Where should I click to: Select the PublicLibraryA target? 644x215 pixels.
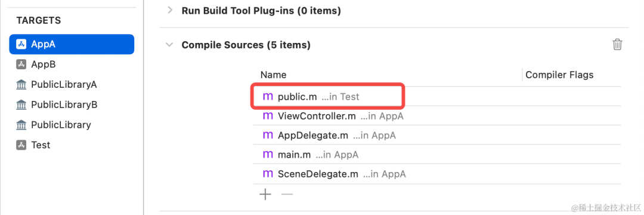[x=72, y=85]
